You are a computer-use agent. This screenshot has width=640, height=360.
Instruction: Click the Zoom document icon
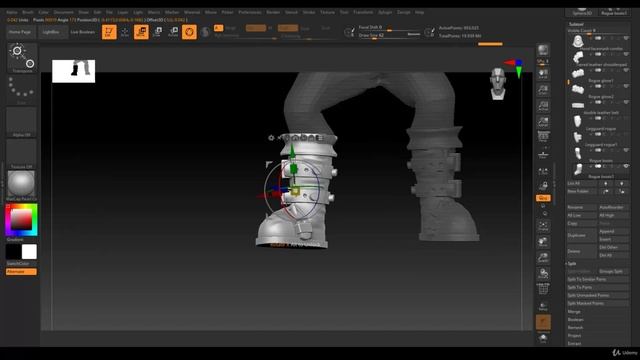pyautogui.click(x=543, y=90)
